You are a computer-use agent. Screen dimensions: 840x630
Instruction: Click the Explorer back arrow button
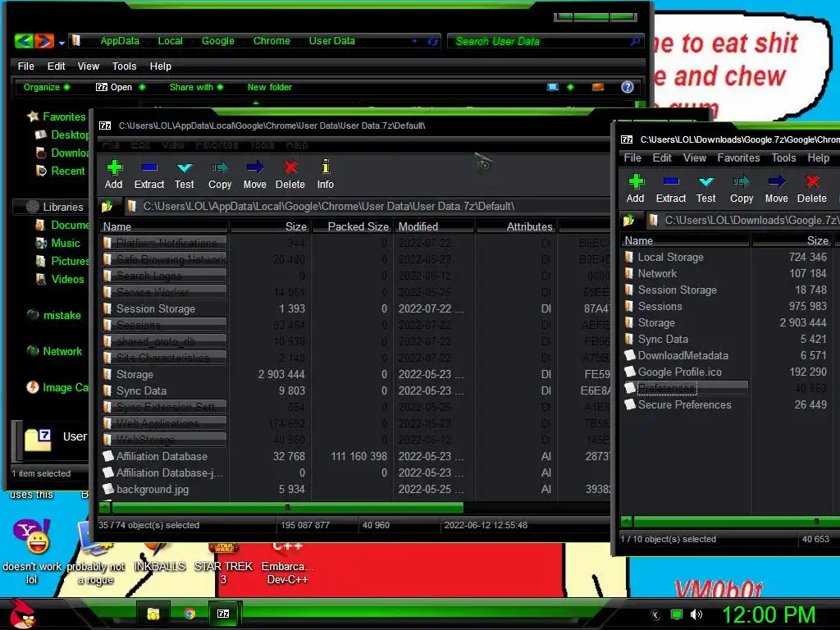(24, 41)
